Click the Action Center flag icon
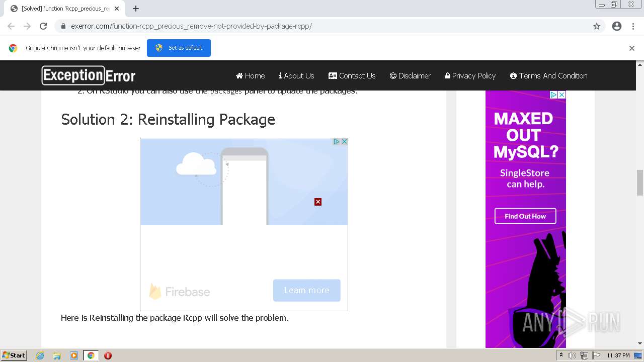Screen dimensions: 644x362 pos(596,355)
